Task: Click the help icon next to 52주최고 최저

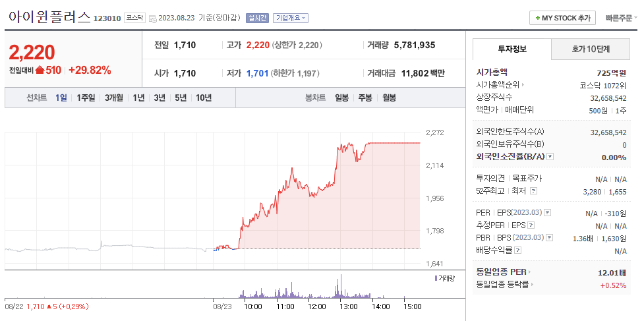Action: point(533,191)
